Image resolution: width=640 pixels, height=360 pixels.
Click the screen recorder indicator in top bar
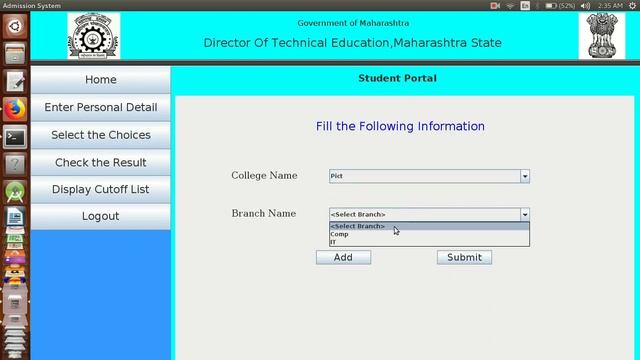pyautogui.click(x=495, y=6)
